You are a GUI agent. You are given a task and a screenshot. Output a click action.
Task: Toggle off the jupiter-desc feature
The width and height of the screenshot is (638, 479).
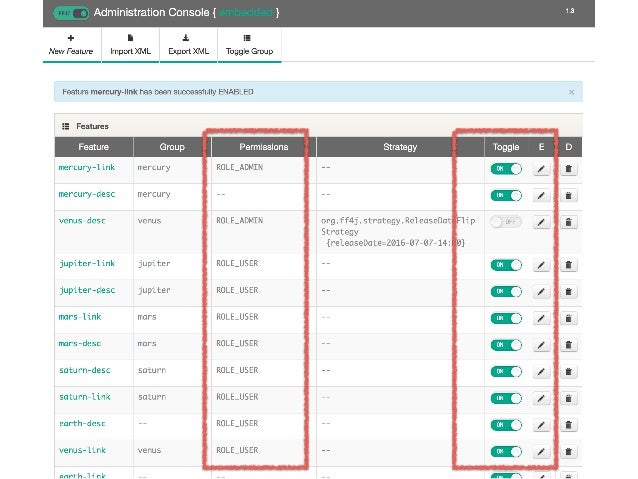[506, 291]
